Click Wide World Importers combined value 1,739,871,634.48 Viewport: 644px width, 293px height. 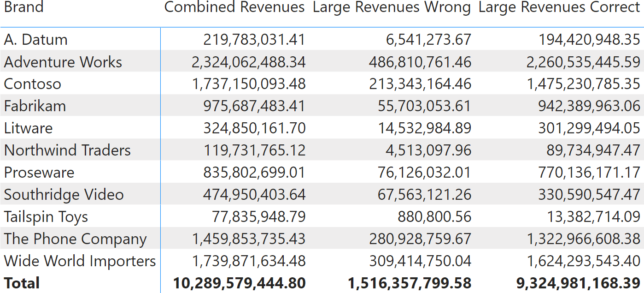249,261
